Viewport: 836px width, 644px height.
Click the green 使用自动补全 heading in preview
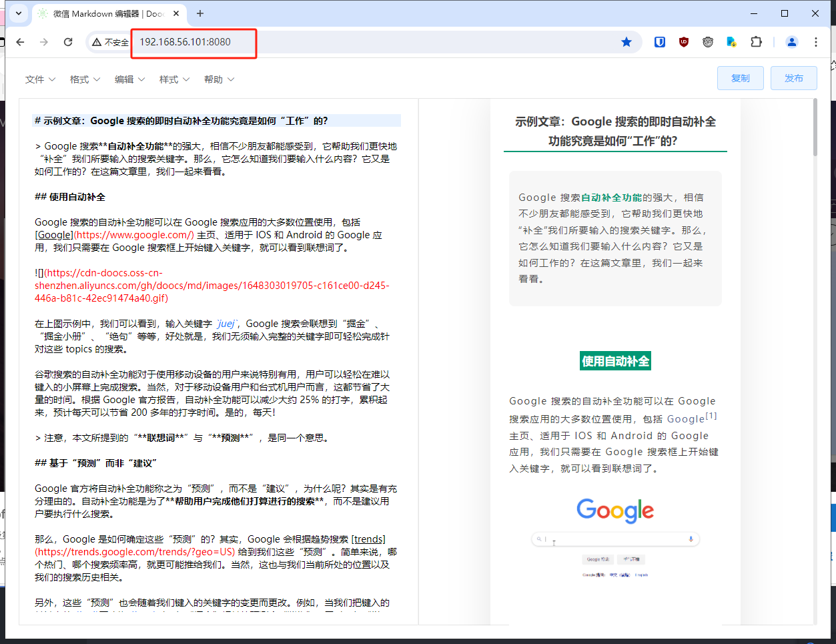tap(615, 361)
